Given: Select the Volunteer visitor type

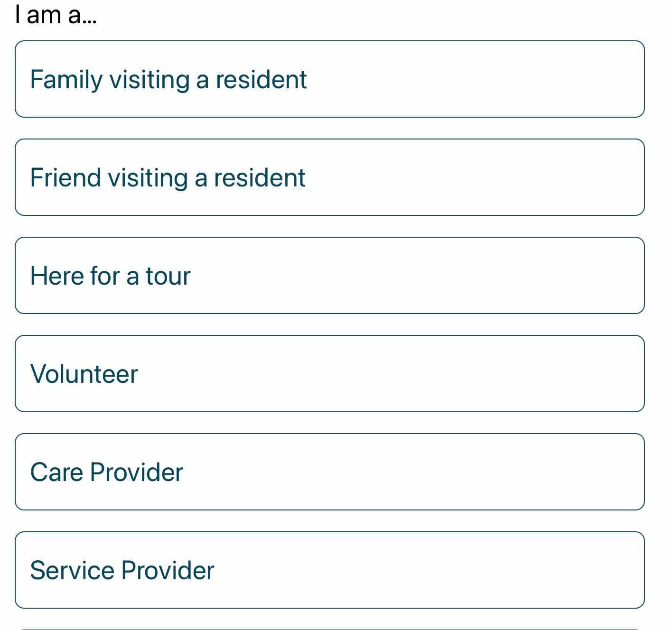Looking at the screenshot, I should [x=330, y=373].
